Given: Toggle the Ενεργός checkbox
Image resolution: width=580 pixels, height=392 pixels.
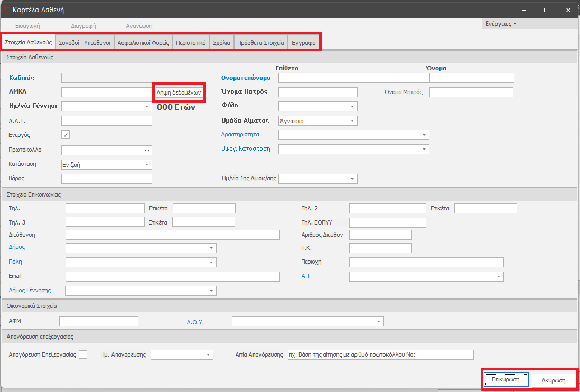Looking at the screenshot, I should coord(66,135).
